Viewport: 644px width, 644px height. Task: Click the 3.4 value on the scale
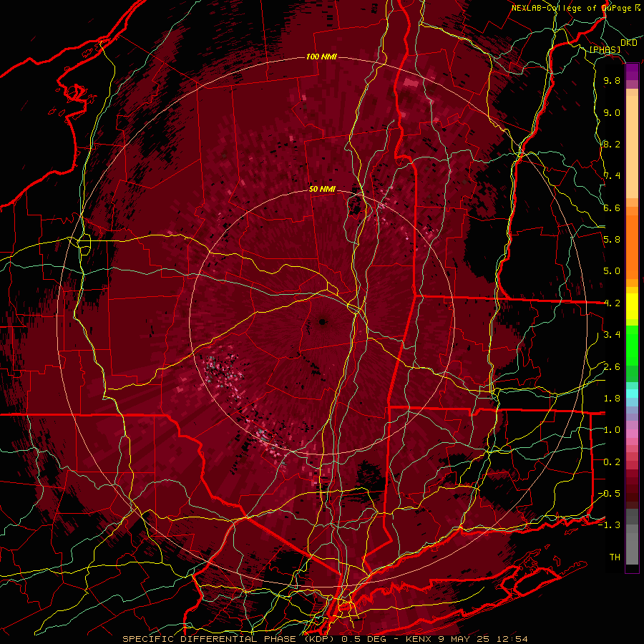612,335
